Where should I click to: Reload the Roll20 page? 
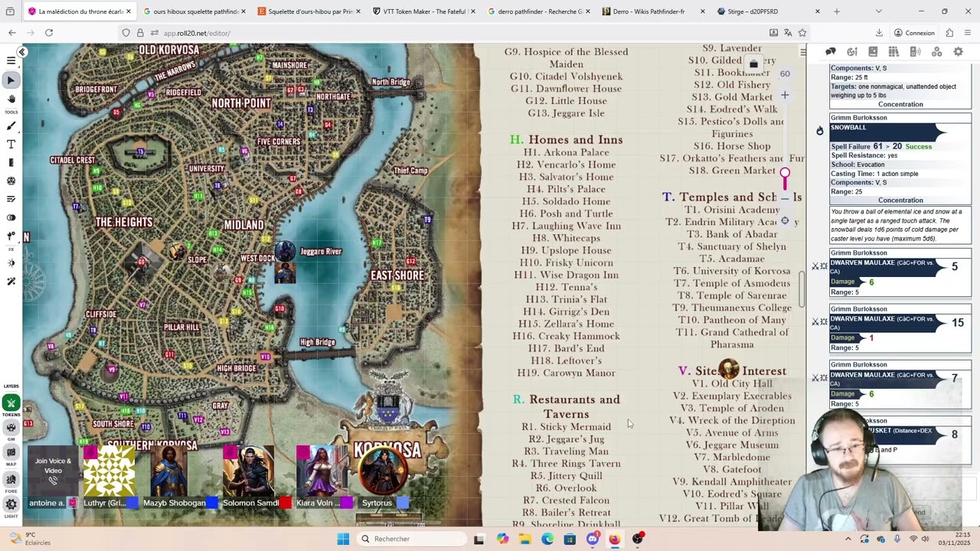(49, 33)
